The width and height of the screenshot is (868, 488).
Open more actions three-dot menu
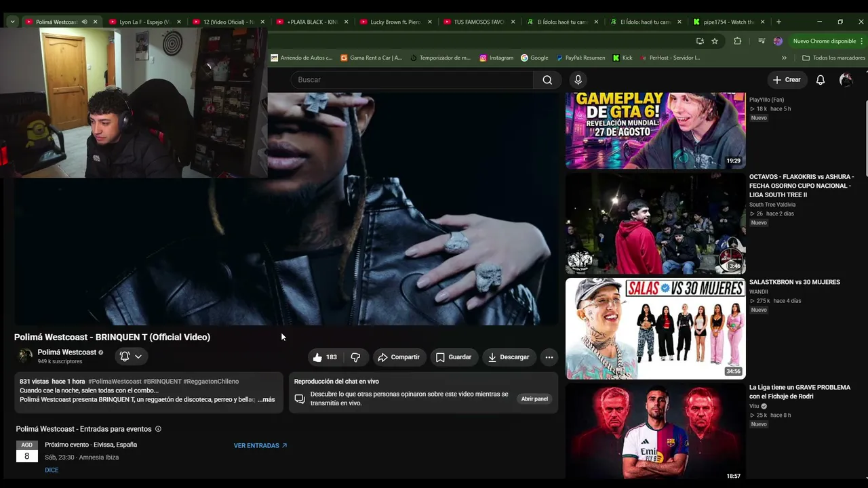coord(549,357)
